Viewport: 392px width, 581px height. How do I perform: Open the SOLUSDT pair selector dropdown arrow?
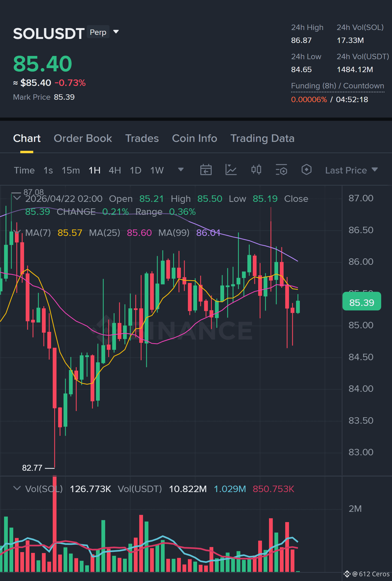(x=116, y=32)
